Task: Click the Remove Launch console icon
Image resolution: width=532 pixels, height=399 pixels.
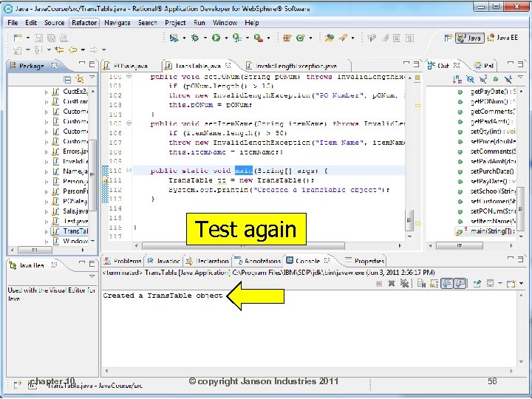Action: pos(392,283)
